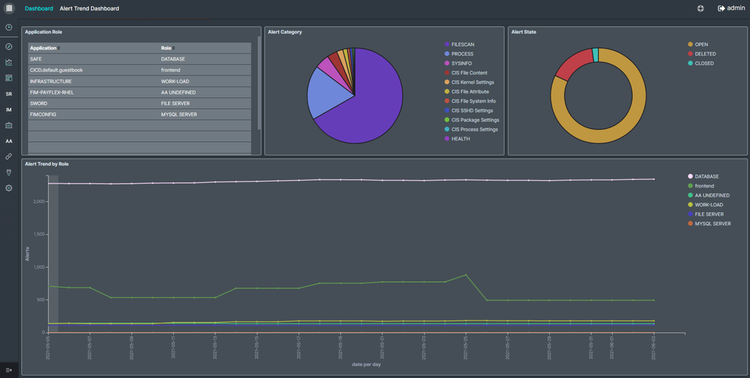Click the Application Role panel title
750x378 pixels.
(44, 32)
